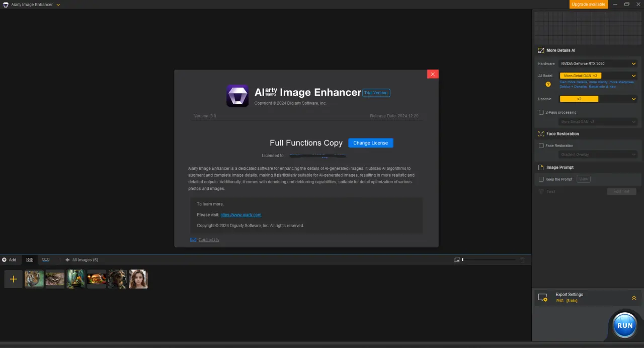Click the More Details AI section icon
Screen dimensions: 644x348
pos(541,50)
